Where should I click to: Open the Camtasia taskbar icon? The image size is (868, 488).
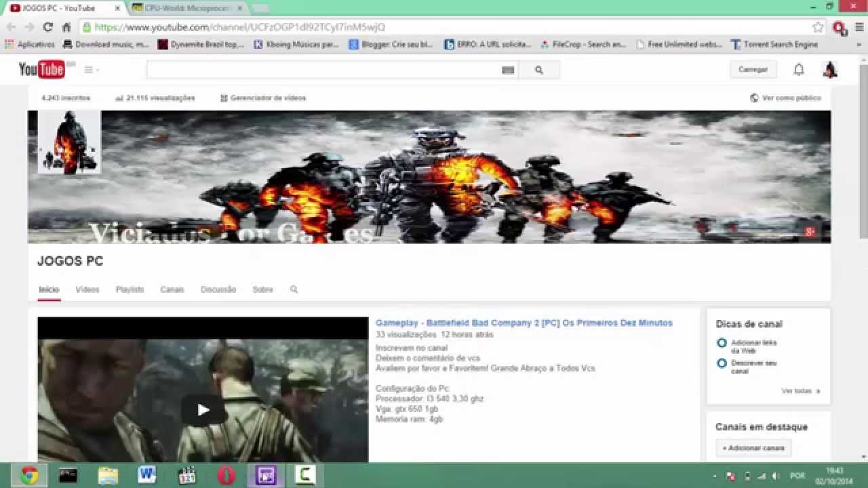[305, 475]
